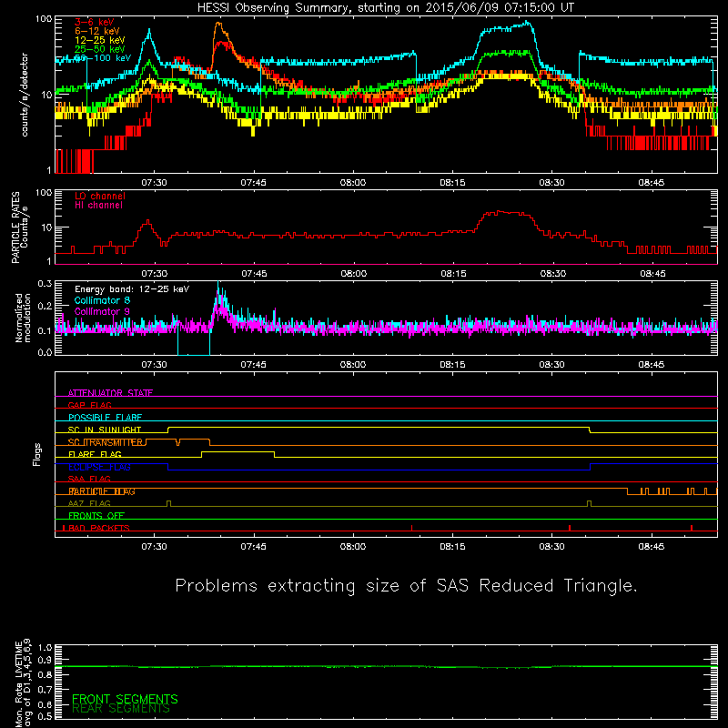728x728 pixels.
Task: Click the cyan "50-100 keV" legend entry
Action: [103, 58]
